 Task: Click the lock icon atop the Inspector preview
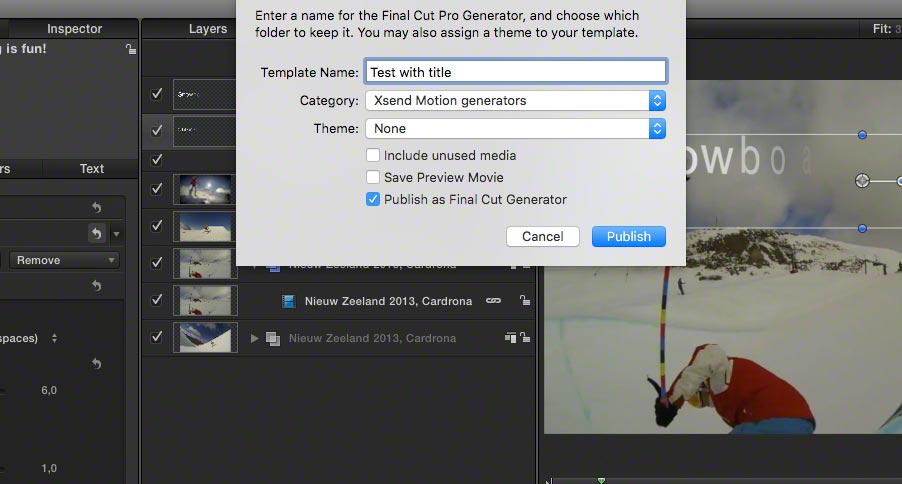[131, 49]
